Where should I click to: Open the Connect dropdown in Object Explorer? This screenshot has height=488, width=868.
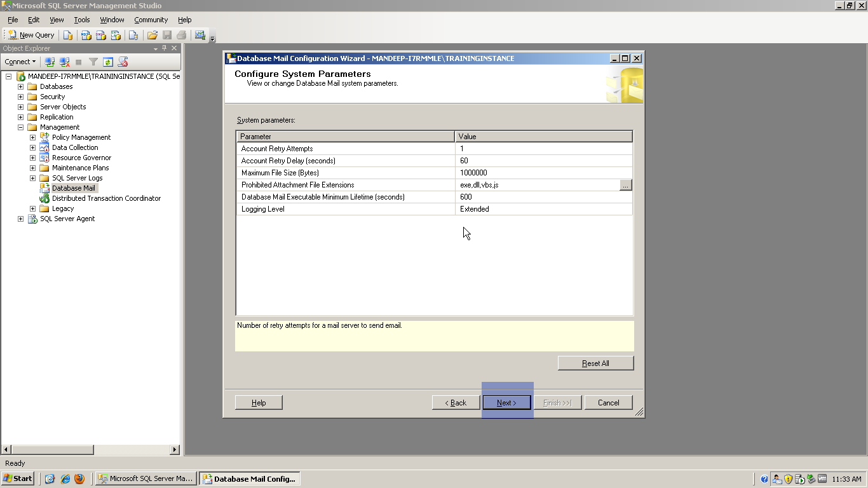(20, 62)
